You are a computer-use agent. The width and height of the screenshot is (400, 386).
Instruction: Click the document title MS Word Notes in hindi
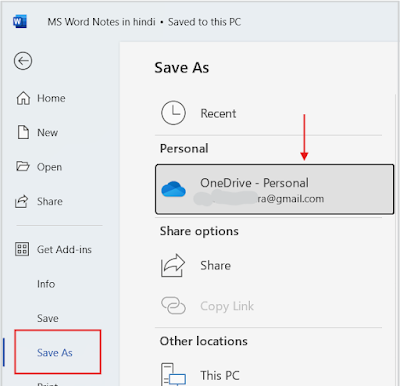(x=101, y=22)
